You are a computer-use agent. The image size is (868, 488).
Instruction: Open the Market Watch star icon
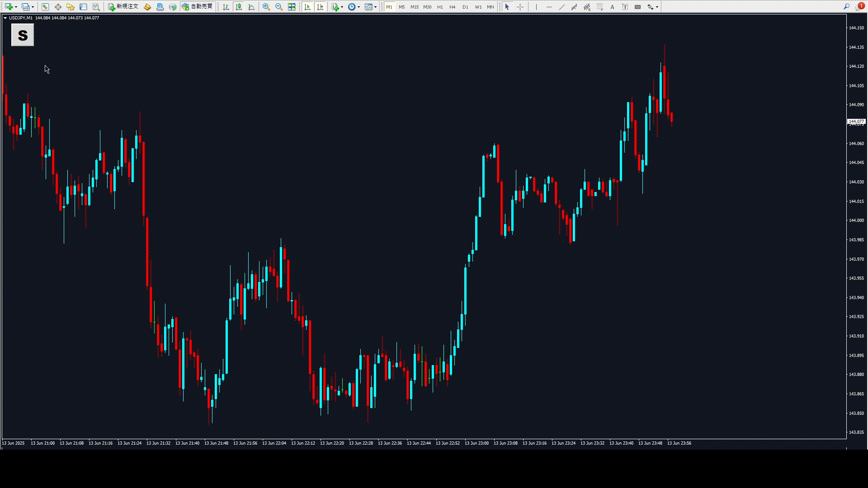[x=71, y=7]
